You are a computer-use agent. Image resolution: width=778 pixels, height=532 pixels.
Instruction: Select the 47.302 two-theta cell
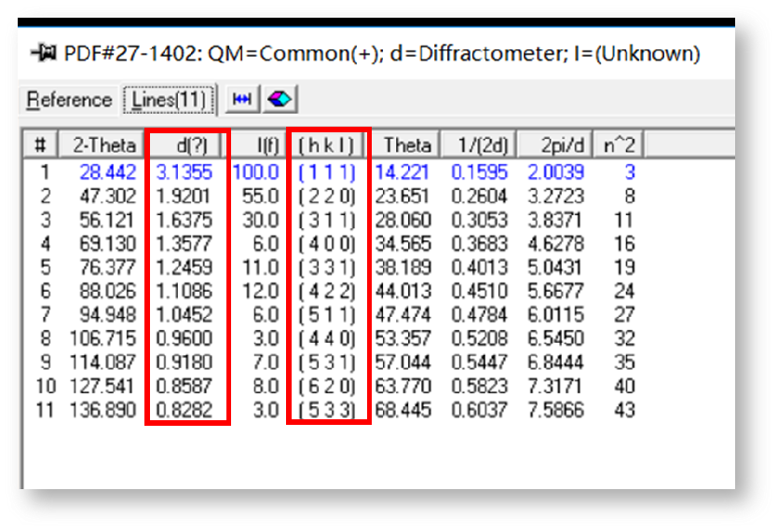click(108, 196)
